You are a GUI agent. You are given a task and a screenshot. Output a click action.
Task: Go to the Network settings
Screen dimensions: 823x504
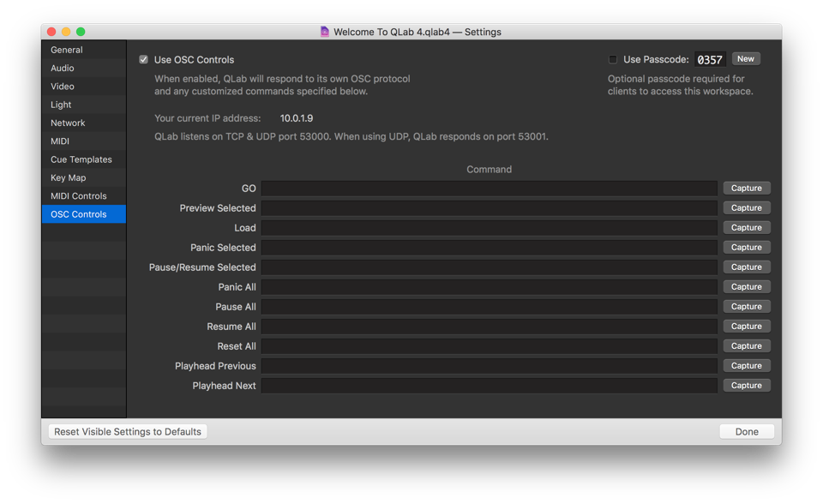pos(68,123)
